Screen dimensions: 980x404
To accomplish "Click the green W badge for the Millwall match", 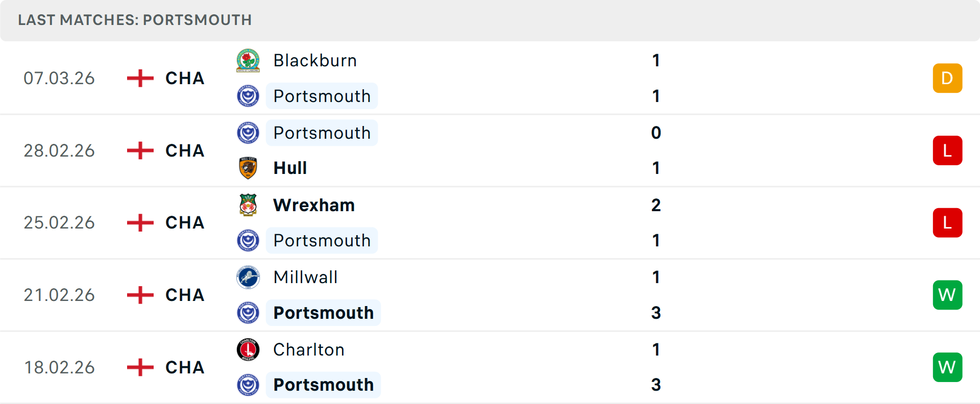I will tap(947, 295).
